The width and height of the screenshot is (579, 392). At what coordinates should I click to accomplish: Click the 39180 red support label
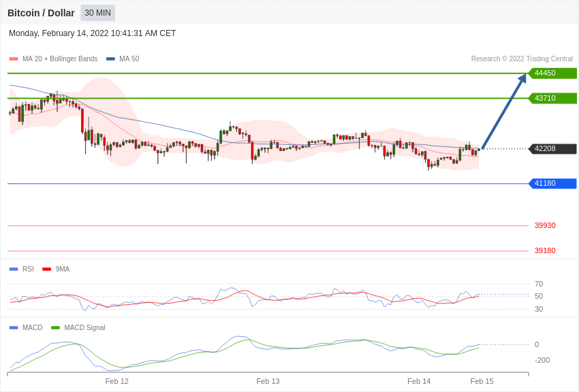tap(545, 250)
